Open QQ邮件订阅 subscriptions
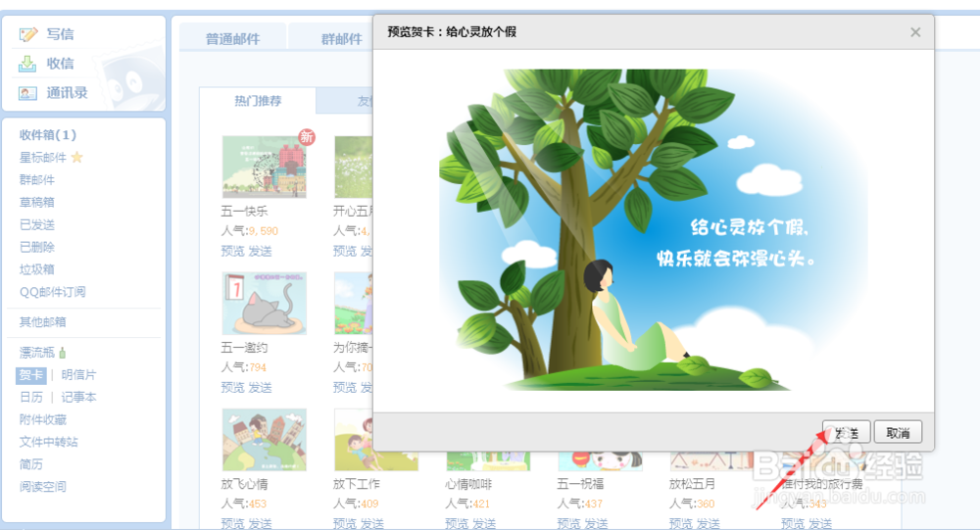980x530 pixels. pyautogui.click(x=53, y=292)
